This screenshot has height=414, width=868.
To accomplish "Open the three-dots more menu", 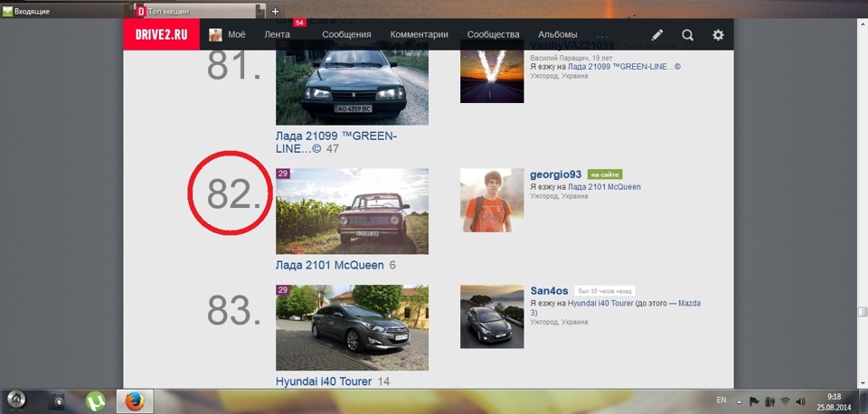I will click(602, 36).
